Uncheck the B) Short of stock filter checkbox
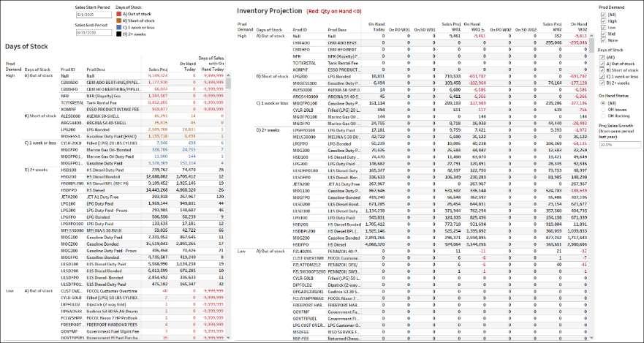This screenshot has width=644, height=343. [x=603, y=70]
